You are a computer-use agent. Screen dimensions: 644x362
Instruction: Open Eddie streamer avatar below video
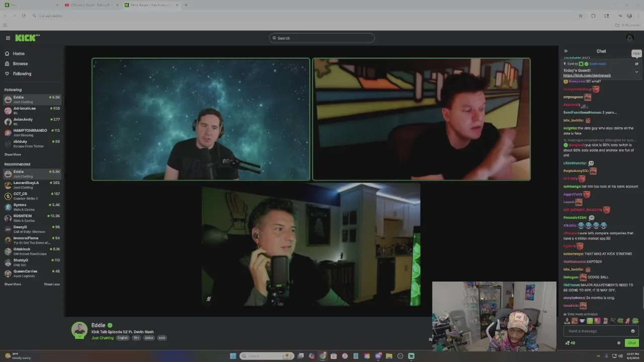click(x=79, y=330)
